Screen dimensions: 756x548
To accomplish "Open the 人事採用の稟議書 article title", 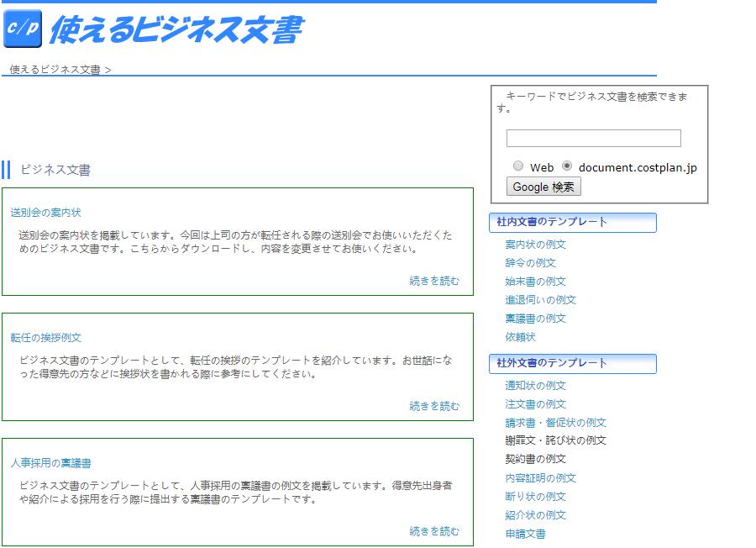I will (50, 463).
